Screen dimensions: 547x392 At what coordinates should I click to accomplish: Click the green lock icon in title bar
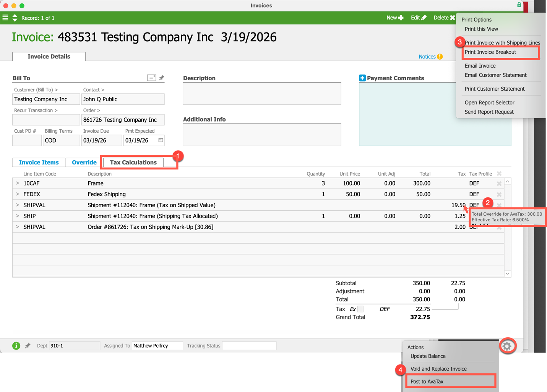click(519, 5)
